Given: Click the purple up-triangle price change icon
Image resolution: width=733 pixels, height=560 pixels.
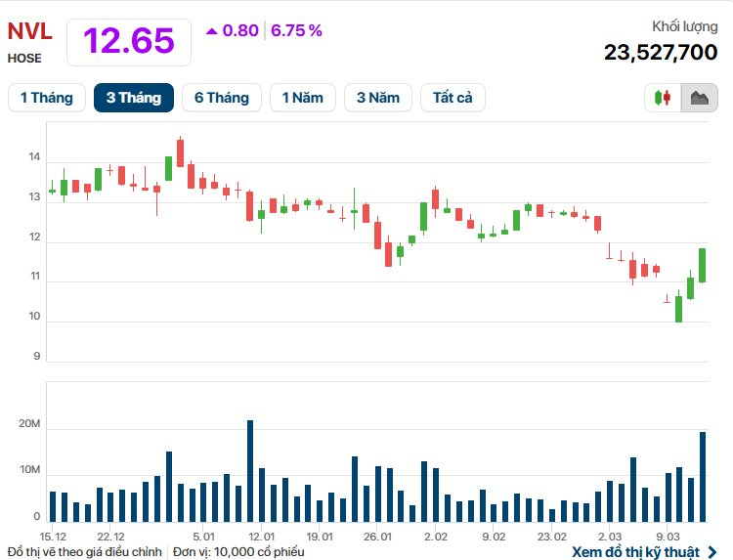Looking at the screenshot, I should pyautogui.click(x=211, y=30).
